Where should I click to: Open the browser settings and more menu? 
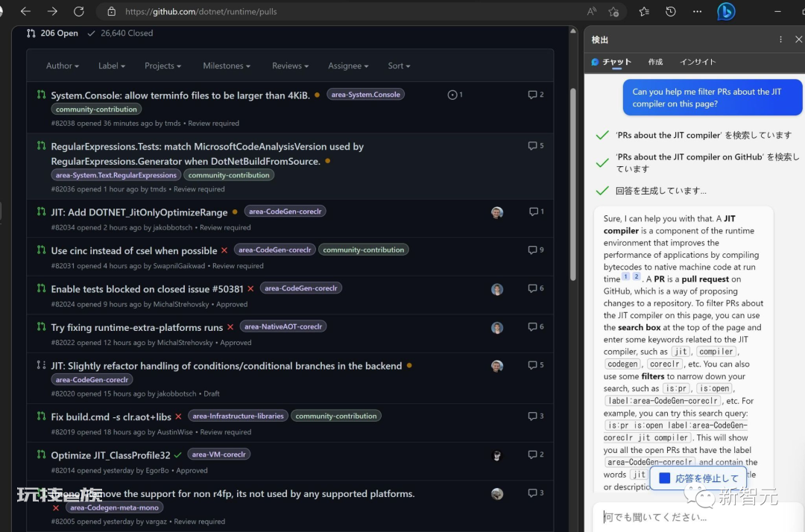point(697,11)
